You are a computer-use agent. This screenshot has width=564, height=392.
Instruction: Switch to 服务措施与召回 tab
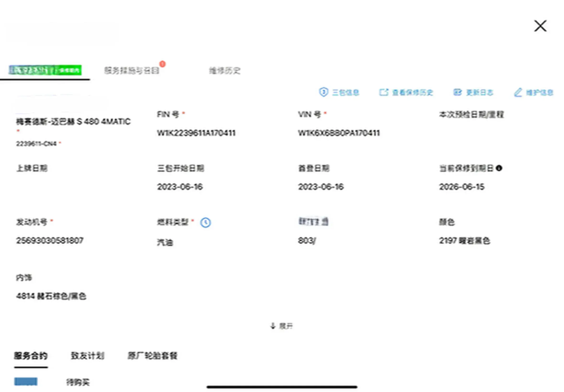pyautogui.click(x=132, y=71)
